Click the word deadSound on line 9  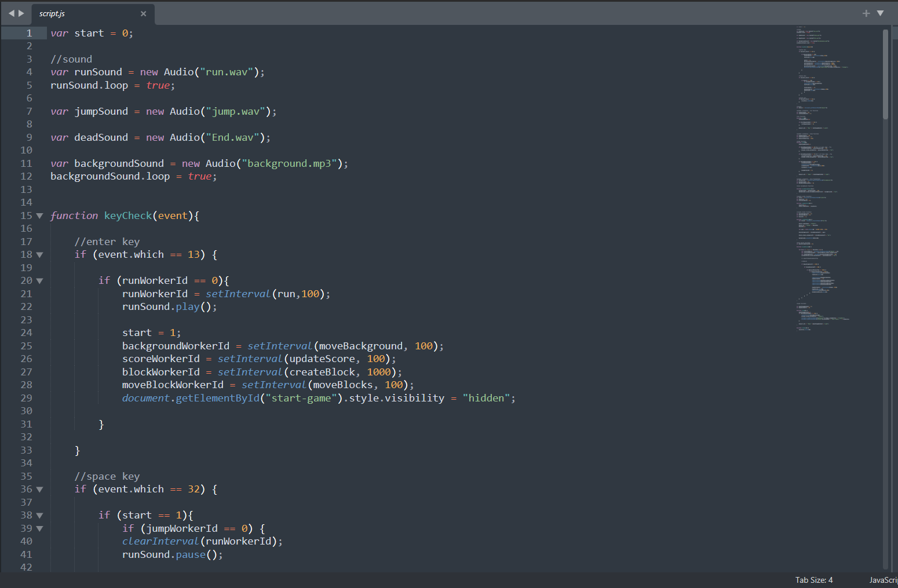(101, 137)
